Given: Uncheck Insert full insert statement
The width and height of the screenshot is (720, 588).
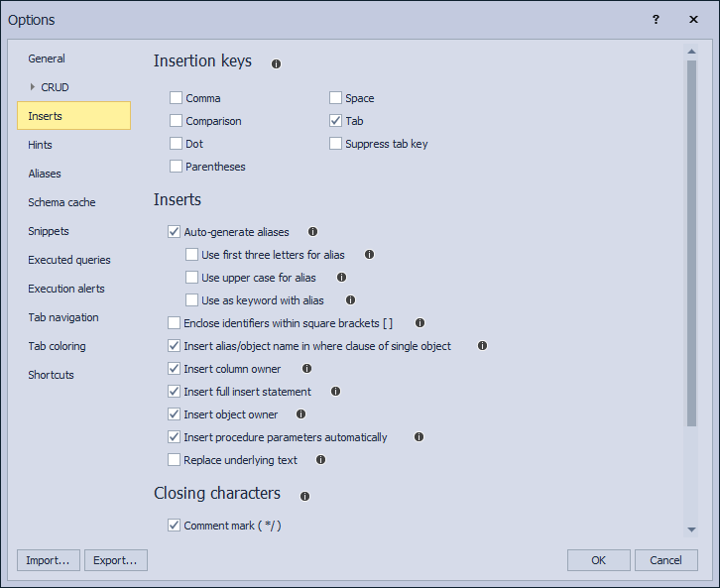Looking at the screenshot, I should pos(174,391).
